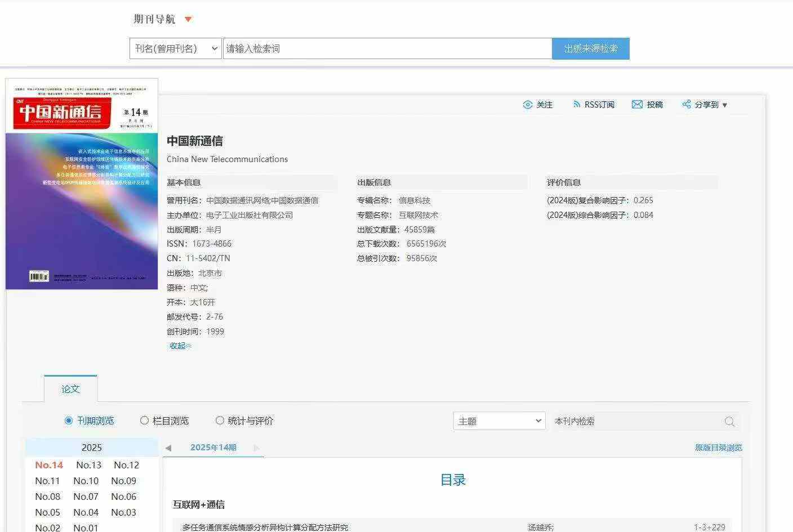793x532 pixels.
Task: Click the search magnifier in 本刊内检索
Action: pyautogui.click(x=729, y=422)
